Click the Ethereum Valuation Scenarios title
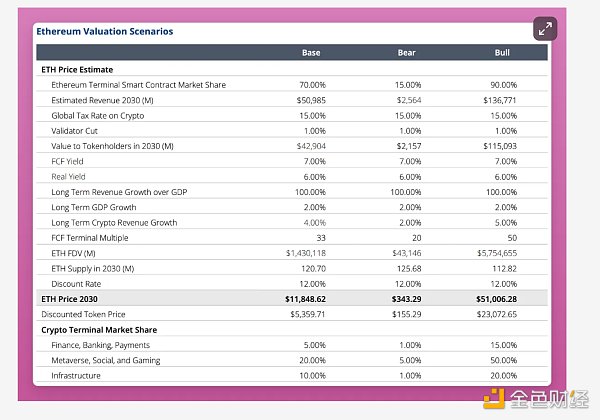Image resolution: width=600 pixels, height=420 pixels. (104, 31)
